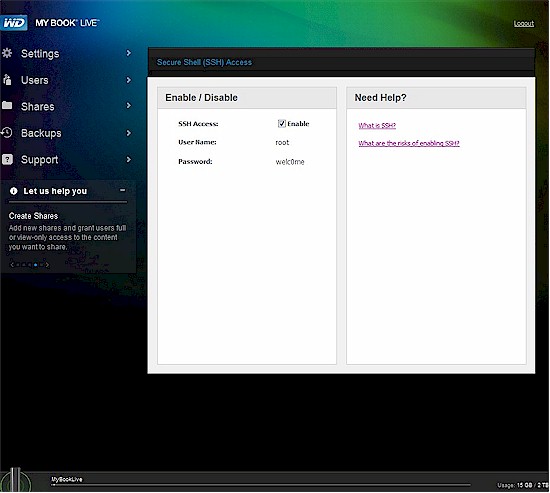
Task: Expand the Backups menu arrow
Action: coord(128,133)
